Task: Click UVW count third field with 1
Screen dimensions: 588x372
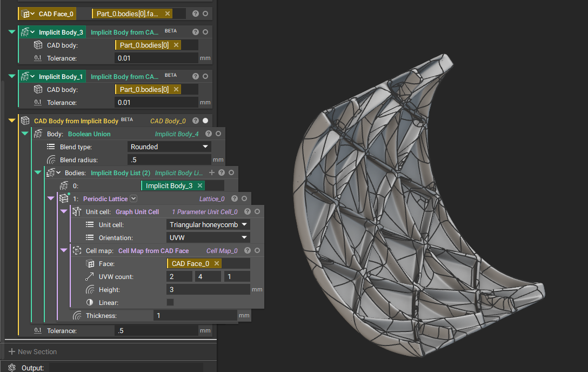Action: [x=237, y=276]
